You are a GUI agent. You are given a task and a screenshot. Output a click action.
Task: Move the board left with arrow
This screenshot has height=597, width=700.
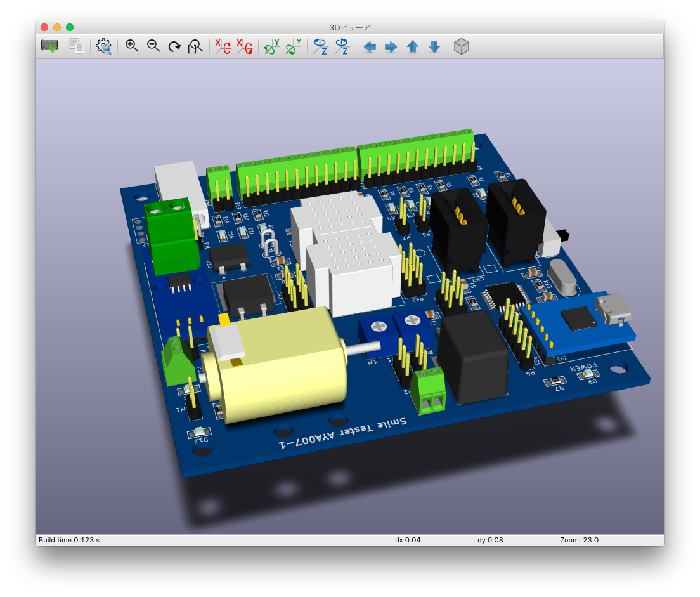click(369, 46)
